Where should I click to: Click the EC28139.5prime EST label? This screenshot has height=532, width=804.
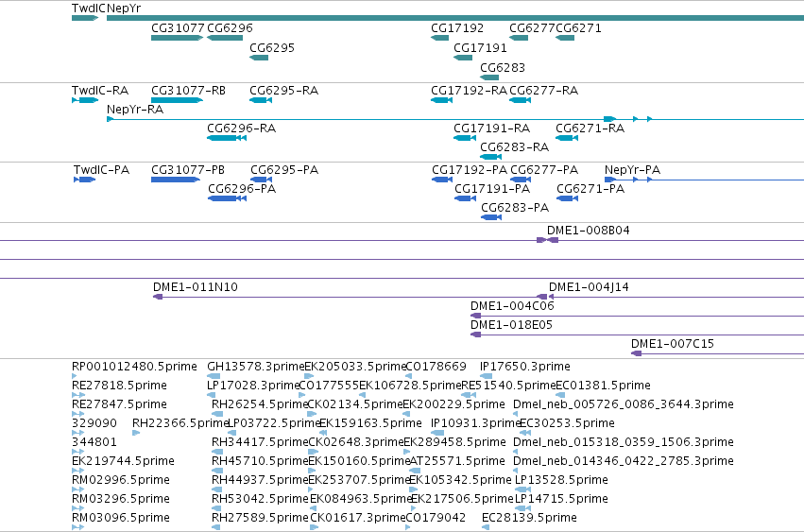coord(530,518)
